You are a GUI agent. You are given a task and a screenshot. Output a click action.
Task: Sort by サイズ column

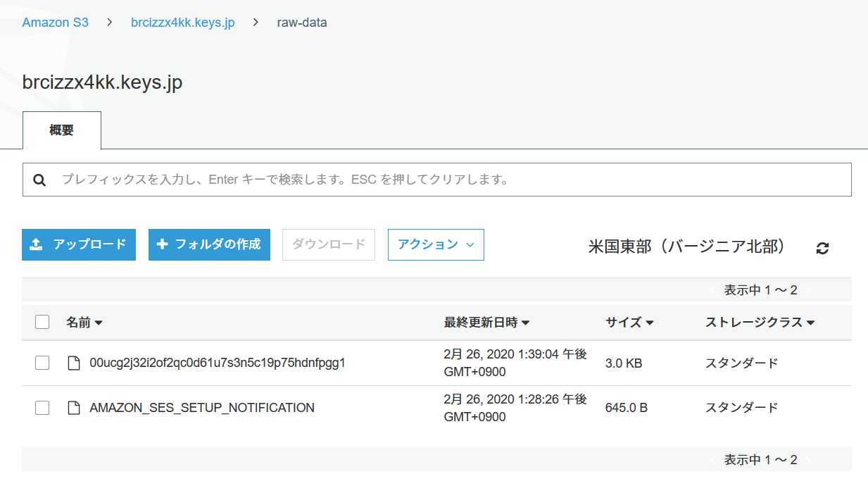629,322
